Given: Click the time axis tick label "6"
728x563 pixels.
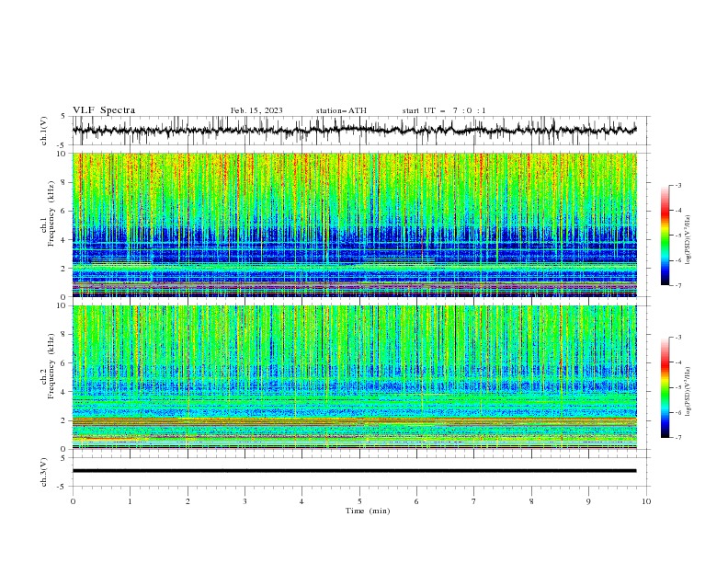Looking at the screenshot, I should pos(416,501).
